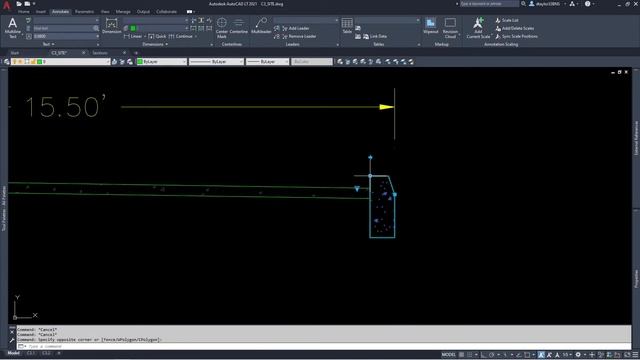Click the Save icon in quick access toolbar

coord(27,4)
